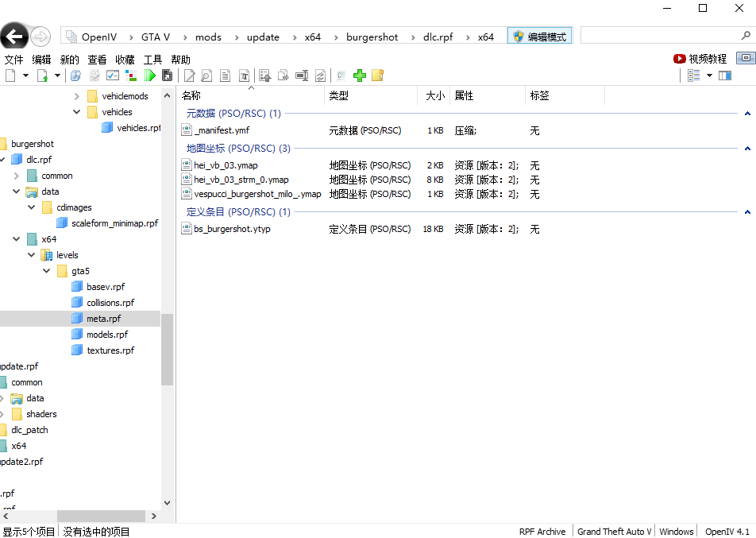The image size is (756, 538).
Task: Click the red and green squares toolbar icon
Action: (x=131, y=75)
